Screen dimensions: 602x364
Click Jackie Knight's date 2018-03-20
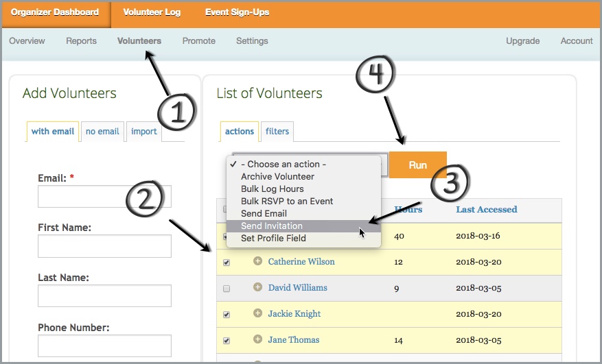[x=478, y=314]
